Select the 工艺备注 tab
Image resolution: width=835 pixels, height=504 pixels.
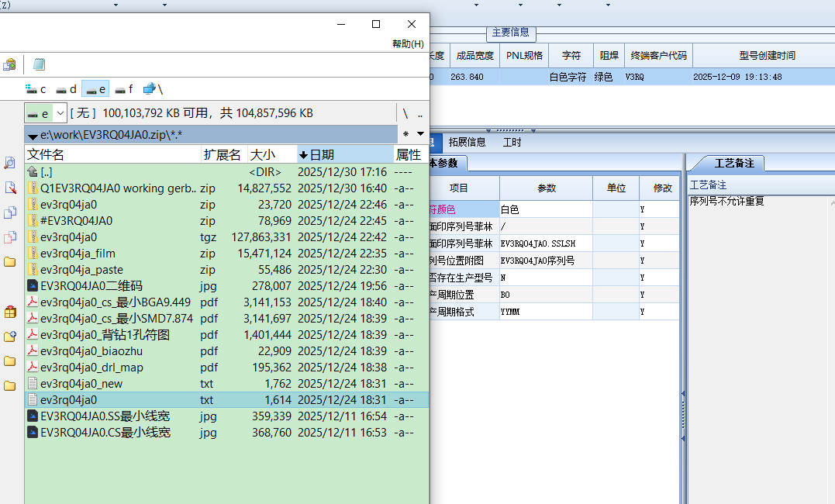coord(733,163)
